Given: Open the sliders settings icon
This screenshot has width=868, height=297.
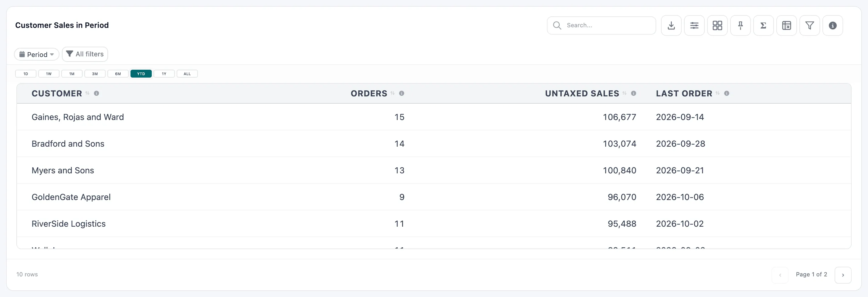Looking at the screenshot, I should click(694, 25).
